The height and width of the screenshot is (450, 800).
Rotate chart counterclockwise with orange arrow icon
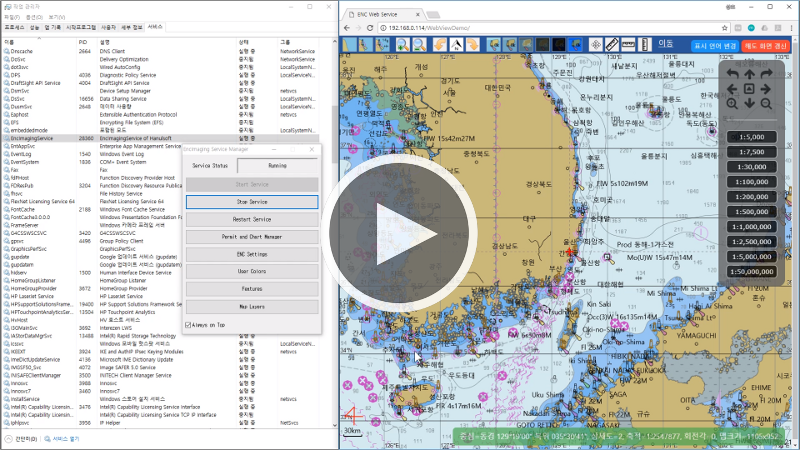[440, 45]
